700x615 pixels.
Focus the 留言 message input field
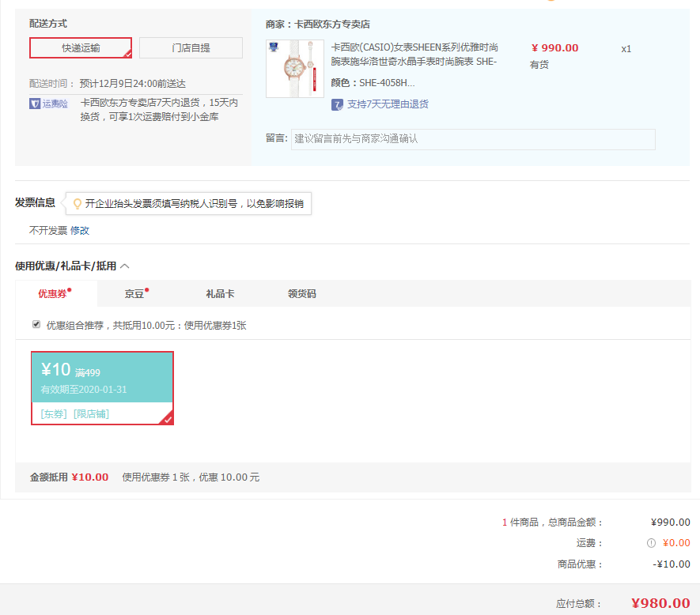click(473, 139)
